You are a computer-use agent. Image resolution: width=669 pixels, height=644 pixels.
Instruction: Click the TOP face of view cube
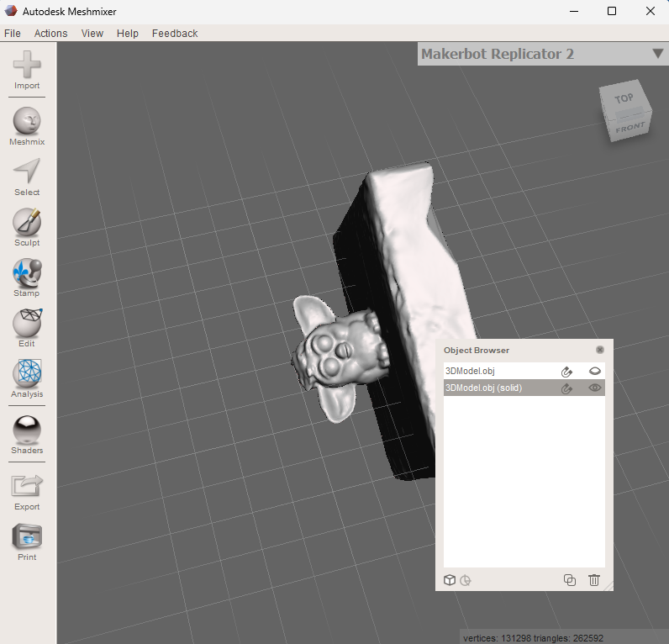coord(624,98)
